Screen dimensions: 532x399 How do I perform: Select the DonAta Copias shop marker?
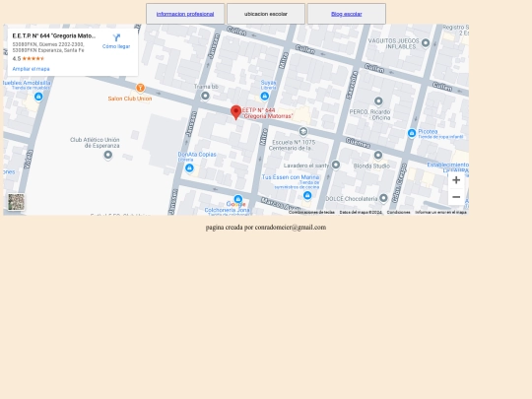coord(189,167)
